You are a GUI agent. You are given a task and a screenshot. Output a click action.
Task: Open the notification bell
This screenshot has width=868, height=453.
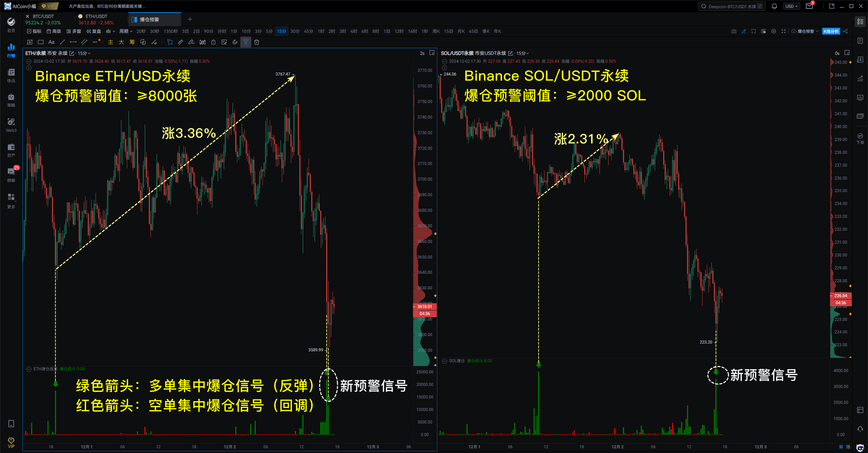coord(774,6)
